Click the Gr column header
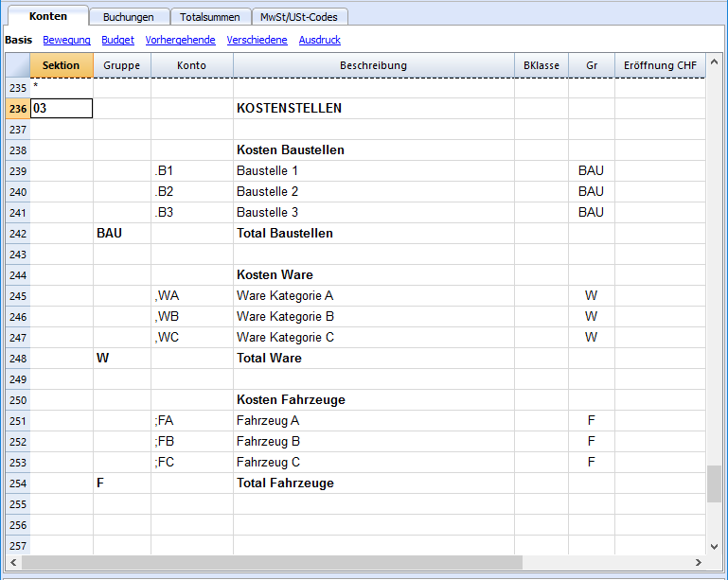The width and height of the screenshot is (728, 580). pos(592,65)
